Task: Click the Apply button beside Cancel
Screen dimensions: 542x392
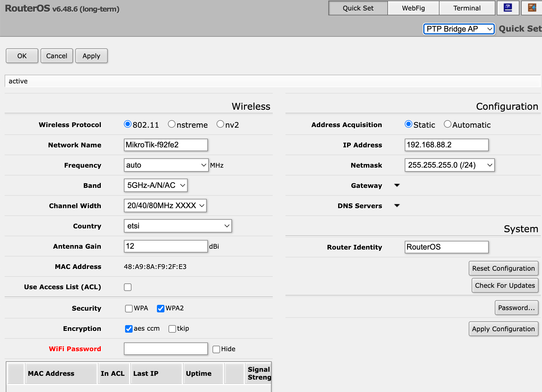Action: [91, 56]
